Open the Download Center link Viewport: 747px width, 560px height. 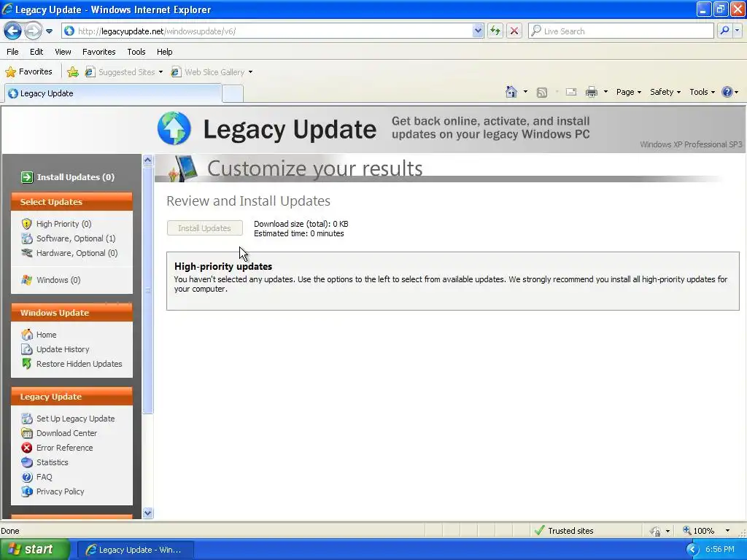66,433
